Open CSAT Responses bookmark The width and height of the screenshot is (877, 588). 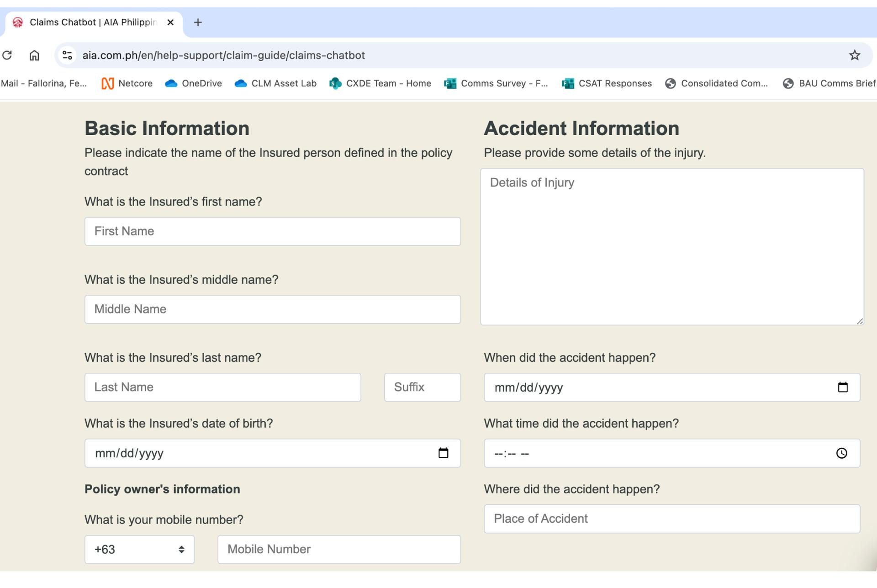point(607,84)
